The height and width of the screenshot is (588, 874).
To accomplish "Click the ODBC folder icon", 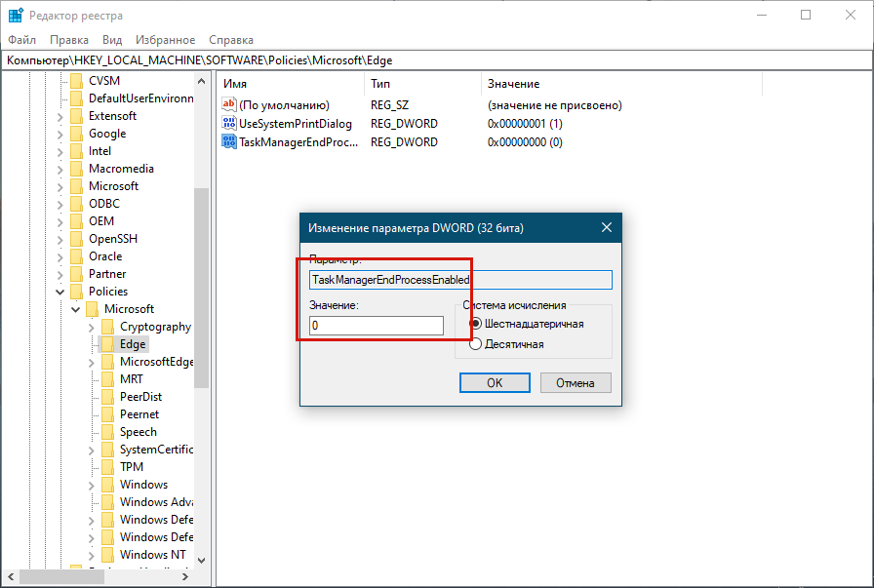I will (76, 204).
